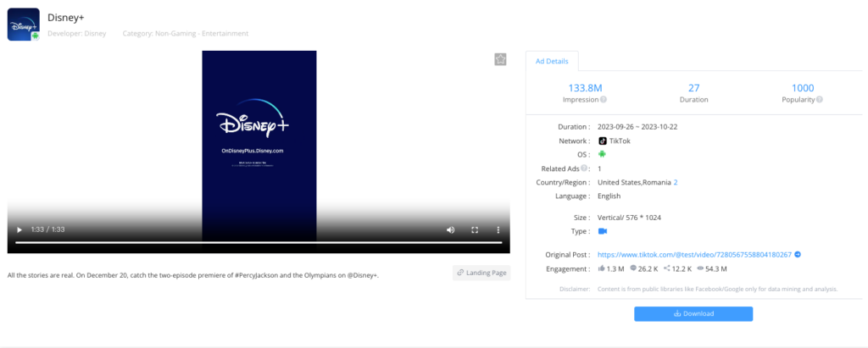This screenshot has width=868, height=348.
Task: Click the Popularity help icon
Action: tap(820, 100)
